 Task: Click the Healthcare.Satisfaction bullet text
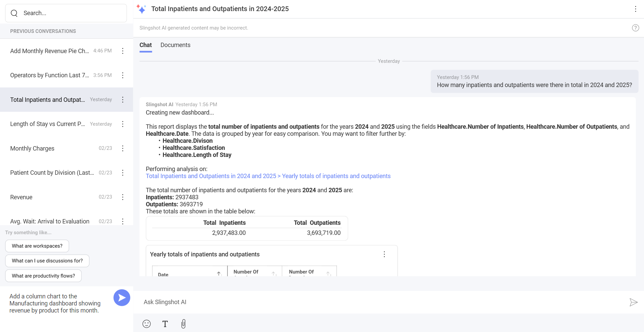point(194,148)
